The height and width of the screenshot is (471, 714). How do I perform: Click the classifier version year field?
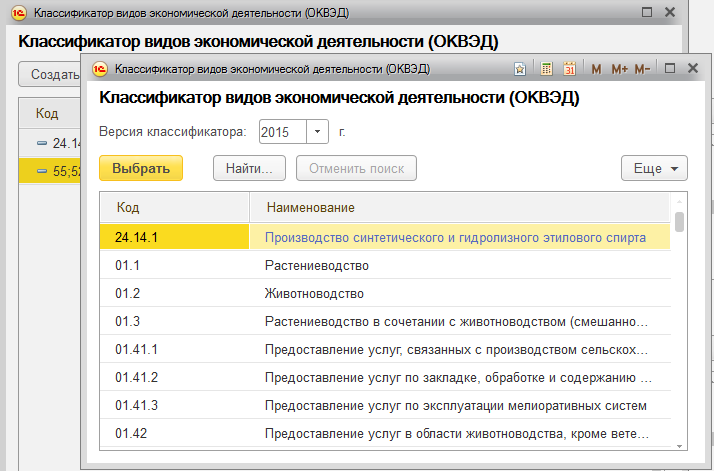click(282, 131)
